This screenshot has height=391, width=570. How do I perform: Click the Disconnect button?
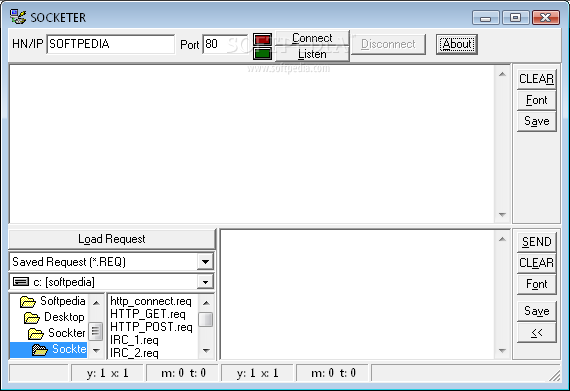388,44
